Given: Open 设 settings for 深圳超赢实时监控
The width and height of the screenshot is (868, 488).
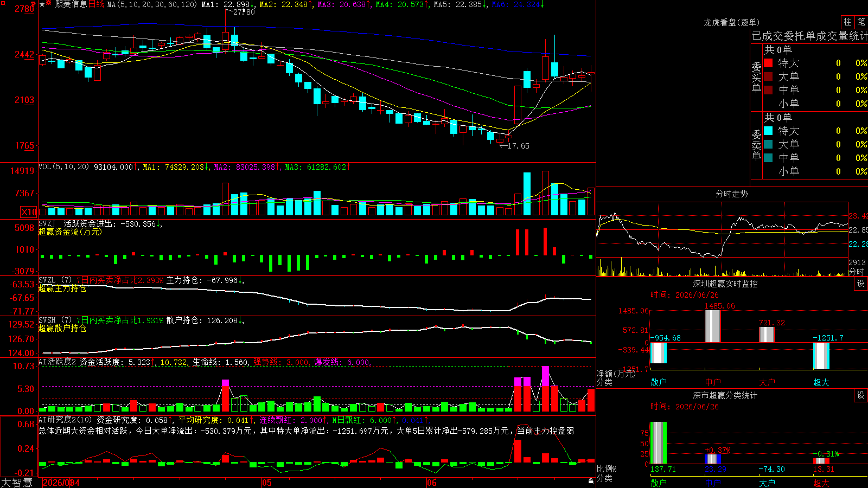Looking at the screenshot, I should 861,284.
